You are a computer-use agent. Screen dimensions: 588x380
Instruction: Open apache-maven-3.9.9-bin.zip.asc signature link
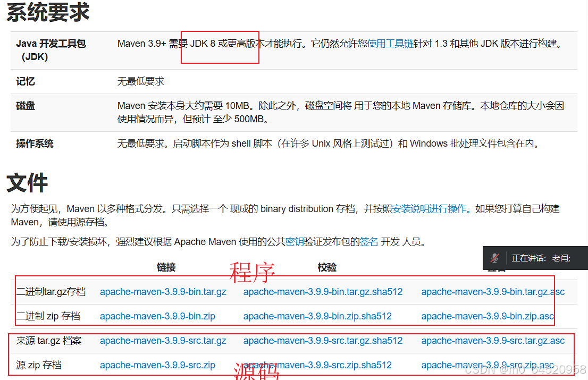488,316
